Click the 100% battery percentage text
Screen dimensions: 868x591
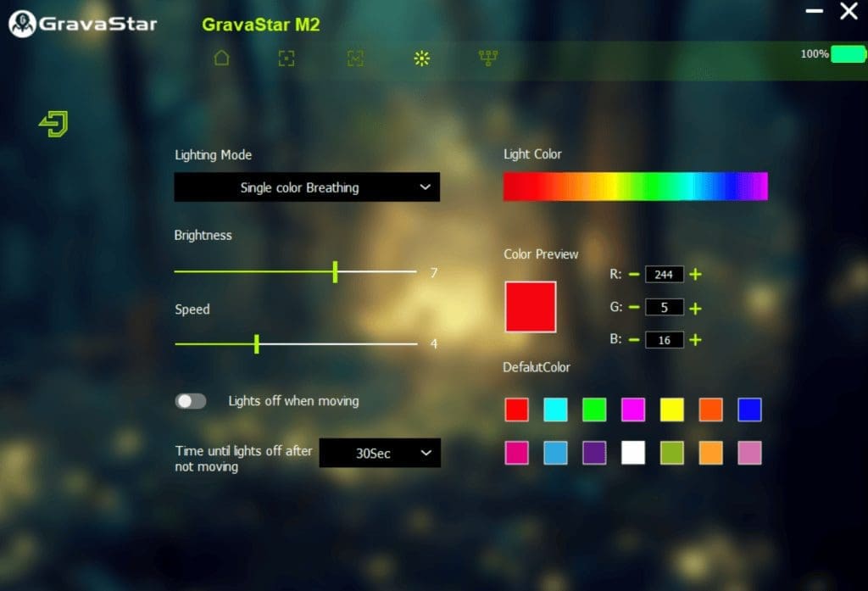click(815, 53)
